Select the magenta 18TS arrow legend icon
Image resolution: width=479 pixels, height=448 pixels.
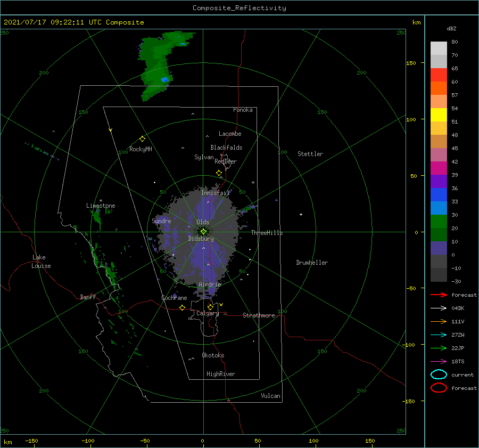[439, 362]
